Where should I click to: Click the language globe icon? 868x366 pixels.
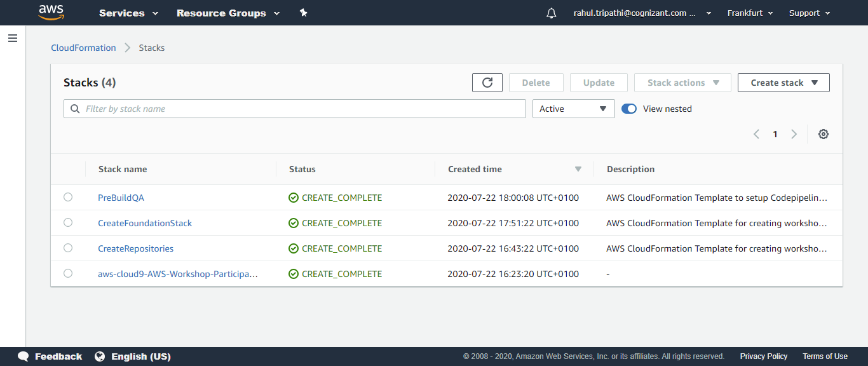tap(100, 356)
